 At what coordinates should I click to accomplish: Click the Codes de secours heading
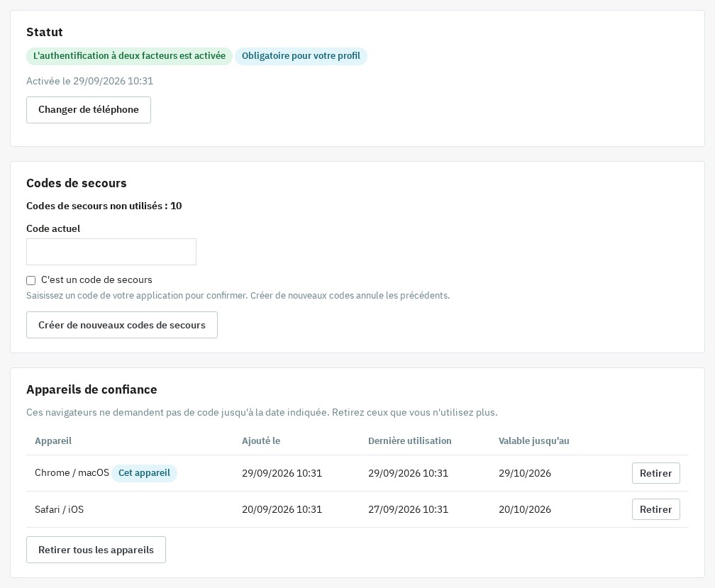point(77,183)
